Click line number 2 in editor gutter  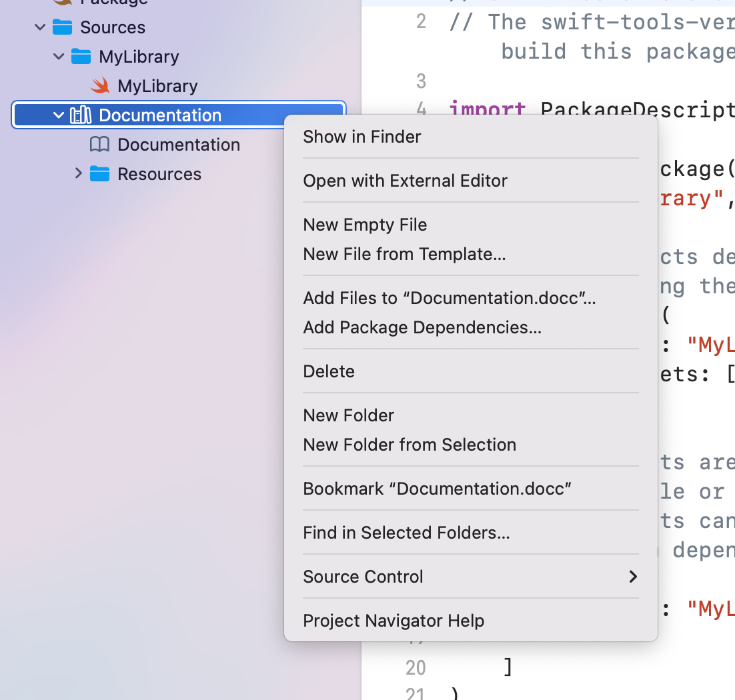(421, 21)
